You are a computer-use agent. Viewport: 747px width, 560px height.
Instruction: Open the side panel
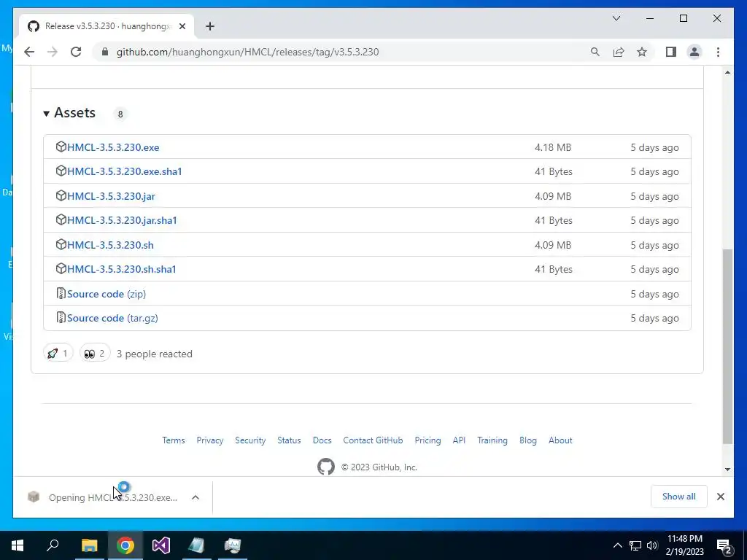tap(671, 52)
